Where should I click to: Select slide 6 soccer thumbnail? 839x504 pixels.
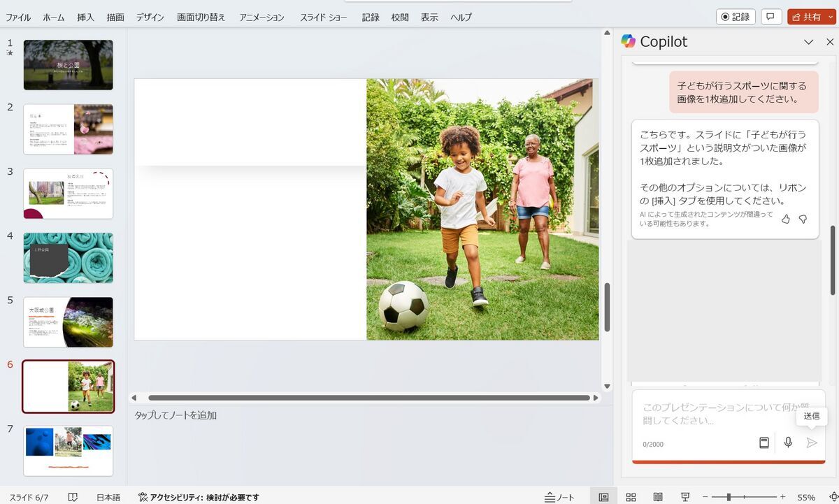point(68,387)
